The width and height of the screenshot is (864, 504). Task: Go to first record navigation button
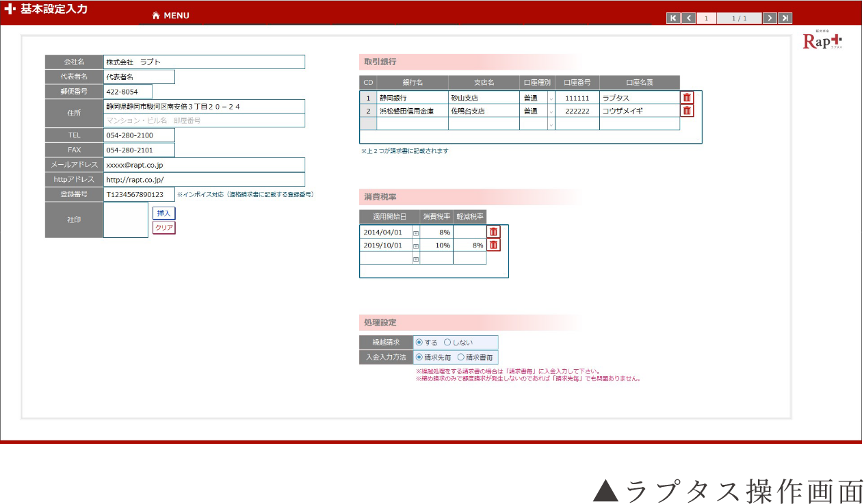click(673, 18)
